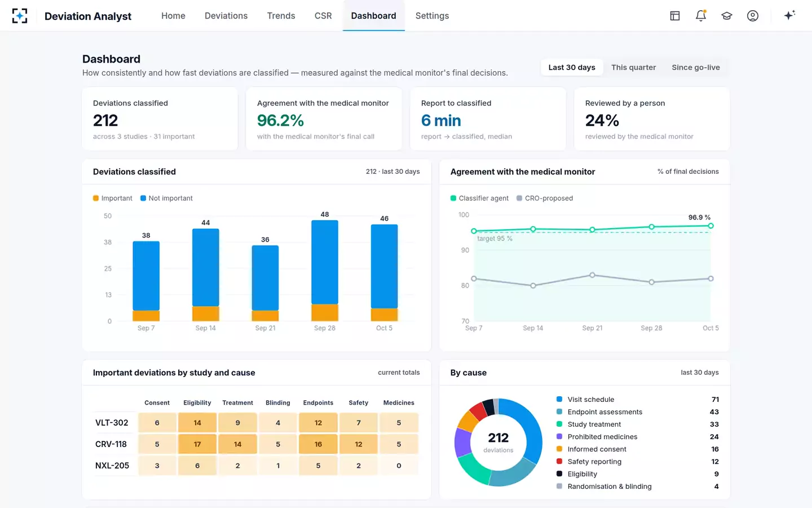The width and height of the screenshot is (812, 508).
Task: Click the 96.9 % end value label
Action: 699,217
